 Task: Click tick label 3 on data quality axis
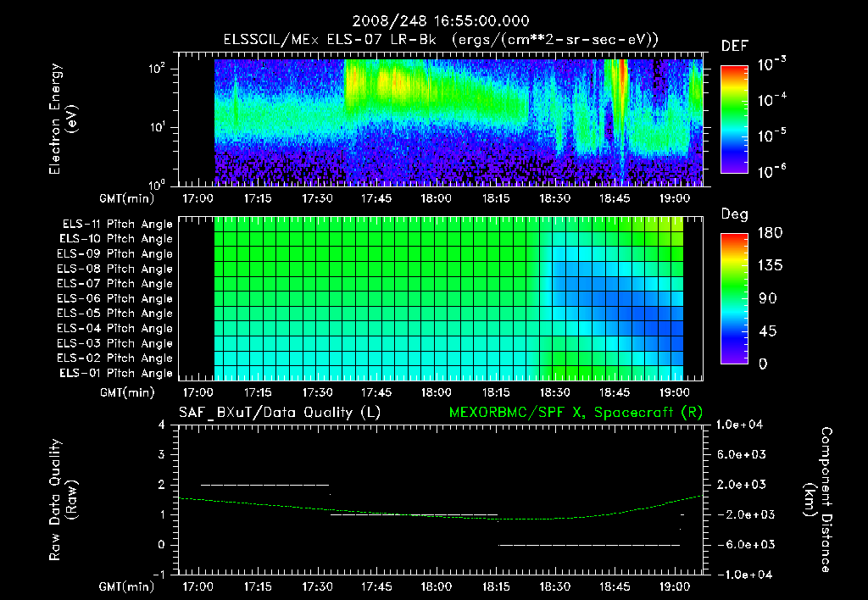tap(162, 454)
